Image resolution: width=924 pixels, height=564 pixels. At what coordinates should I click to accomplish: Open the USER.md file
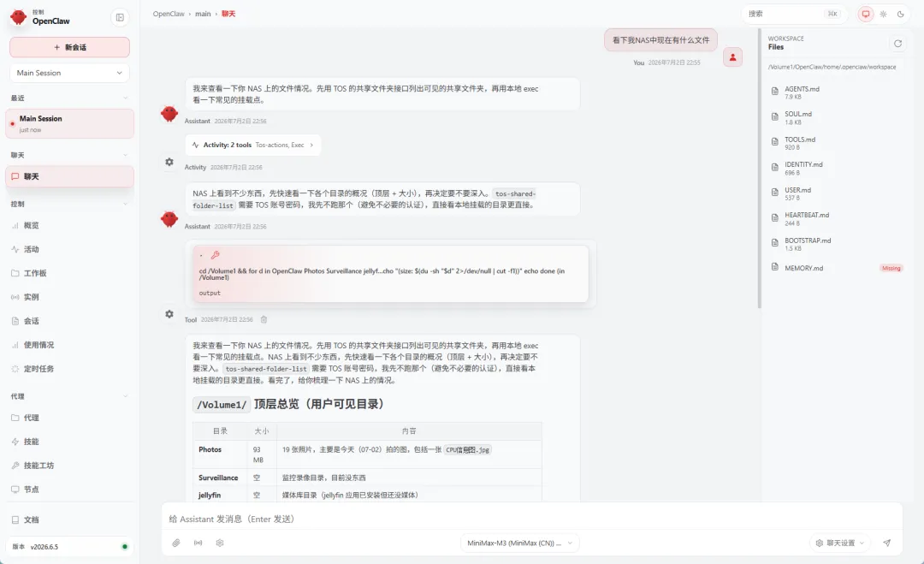pos(837,193)
